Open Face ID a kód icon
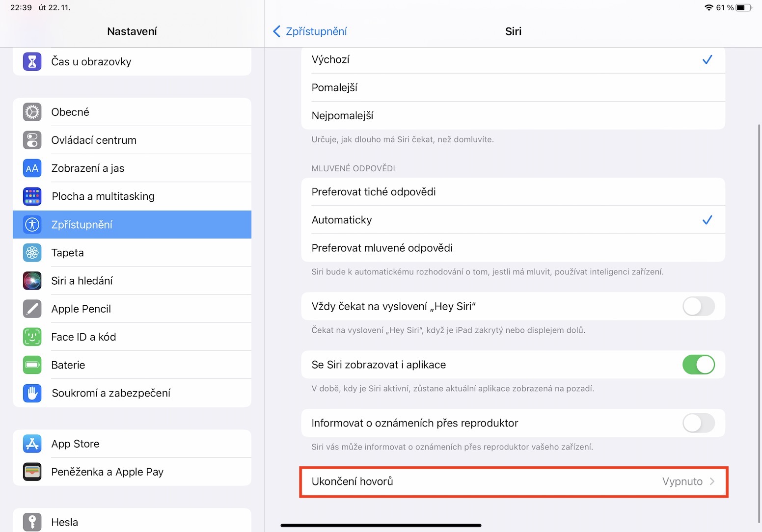 click(x=32, y=337)
